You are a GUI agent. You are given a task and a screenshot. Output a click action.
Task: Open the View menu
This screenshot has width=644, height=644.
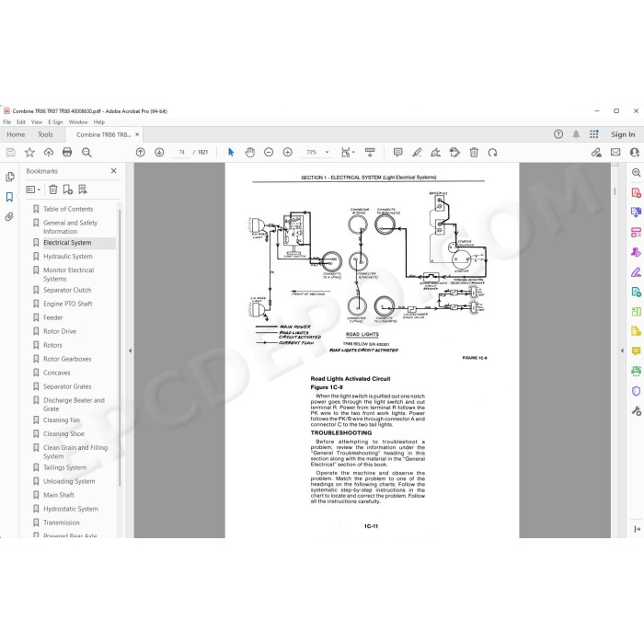coord(37,122)
